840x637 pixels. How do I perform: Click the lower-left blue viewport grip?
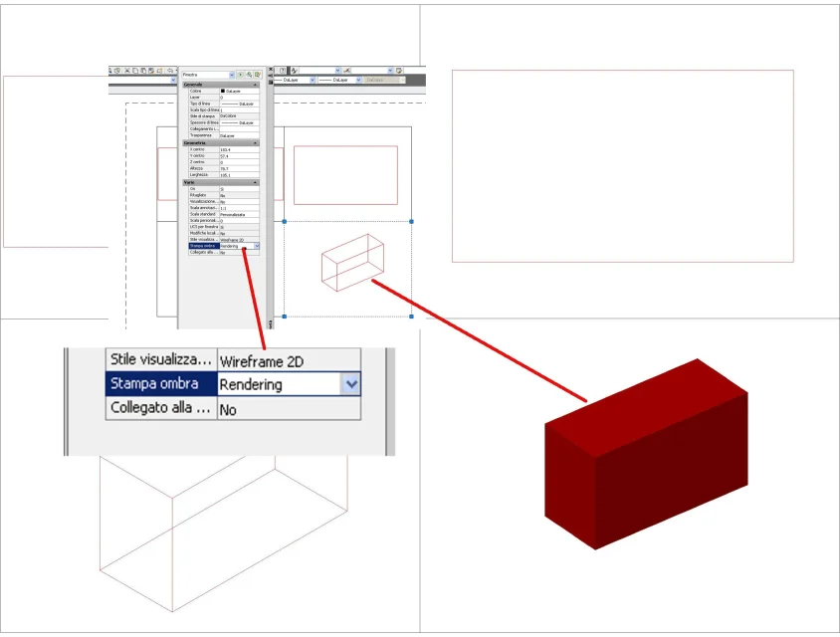click(285, 317)
